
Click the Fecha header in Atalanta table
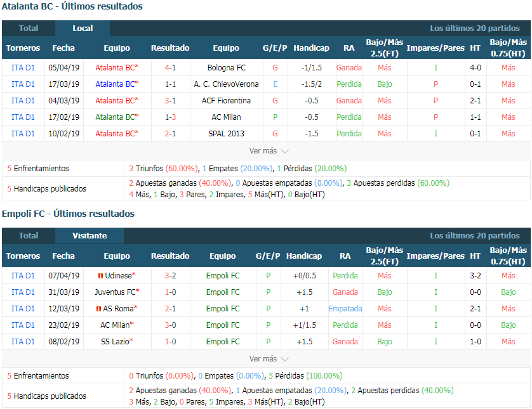pos(63,48)
